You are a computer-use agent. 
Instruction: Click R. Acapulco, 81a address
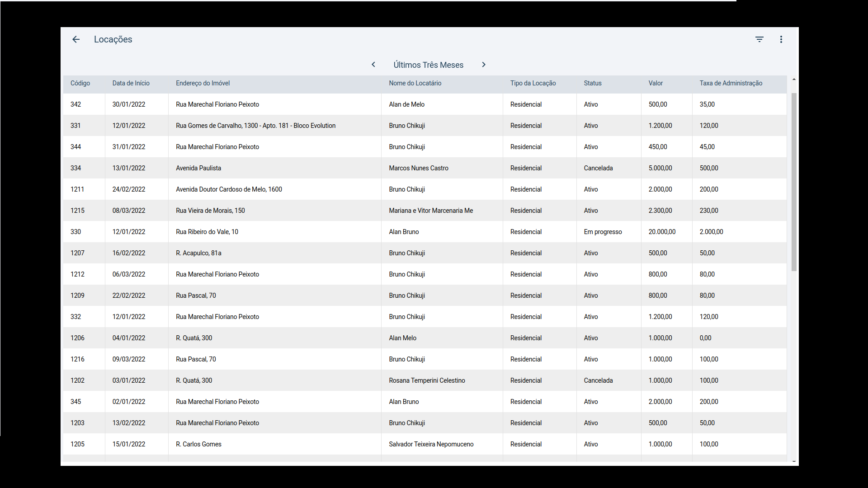(x=198, y=253)
